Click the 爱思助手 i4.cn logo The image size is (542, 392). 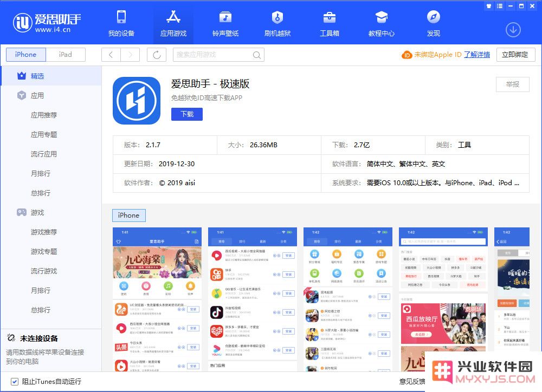[x=47, y=23]
